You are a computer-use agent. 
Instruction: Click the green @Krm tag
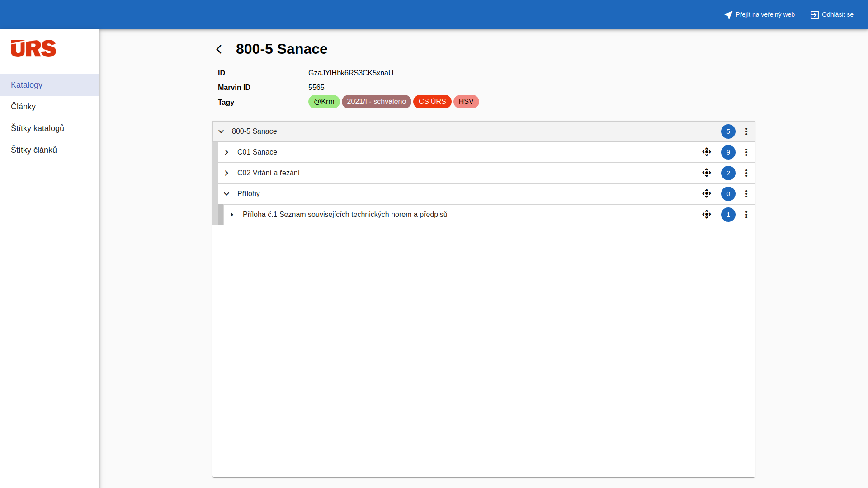tap(324, 102)
